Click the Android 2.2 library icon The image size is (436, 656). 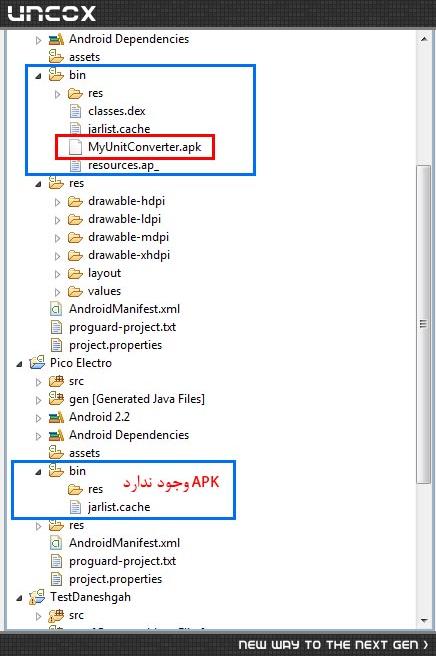56,417
